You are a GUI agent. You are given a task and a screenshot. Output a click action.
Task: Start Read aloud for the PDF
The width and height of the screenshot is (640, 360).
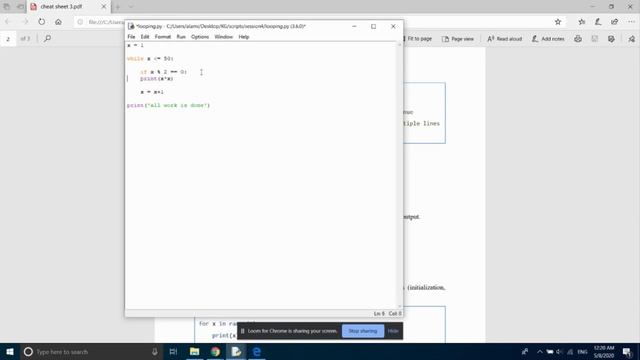coord(505,39)
